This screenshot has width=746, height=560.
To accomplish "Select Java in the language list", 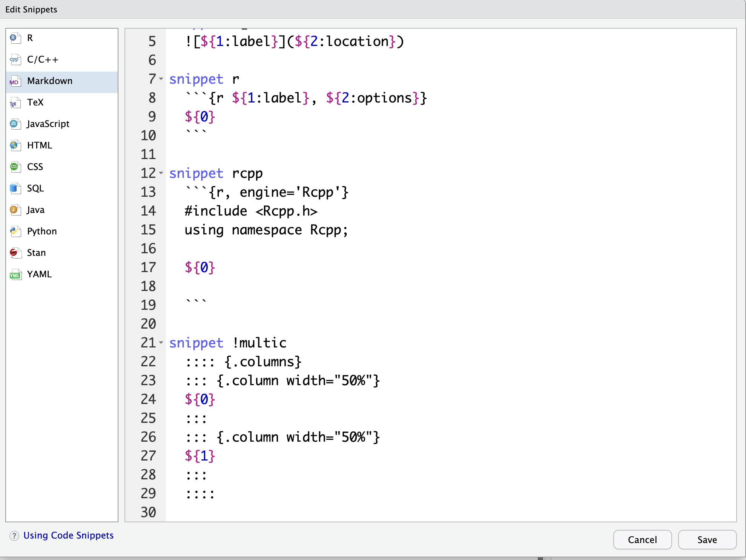I will 36,210.
